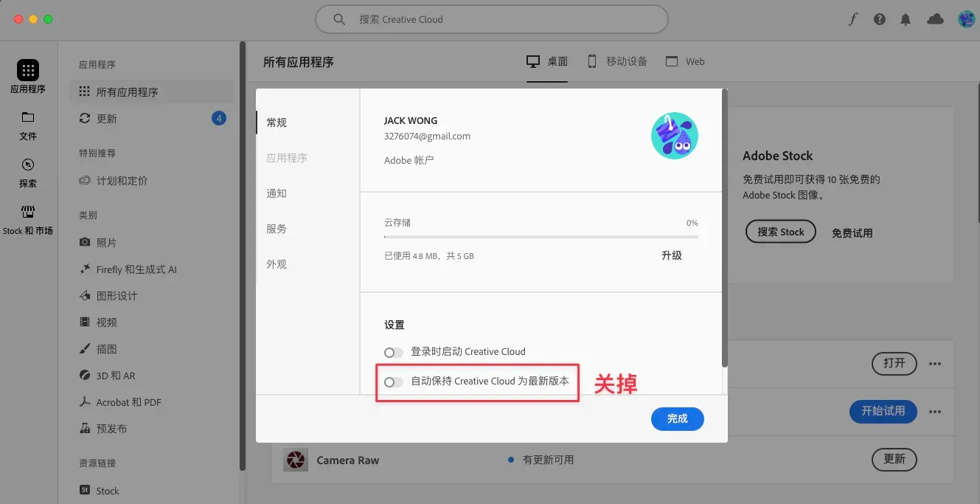This screenshot has width=980, height=504.
Task: Select 通知 in preferences sidebar
Action: point(277,193)
